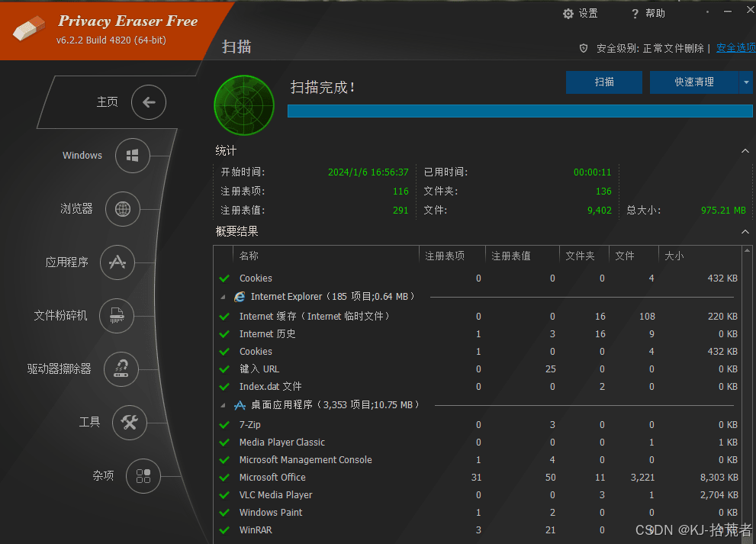Click the 扫描 button
Viewport: 756px width, 544px height.
click(604, 82)
